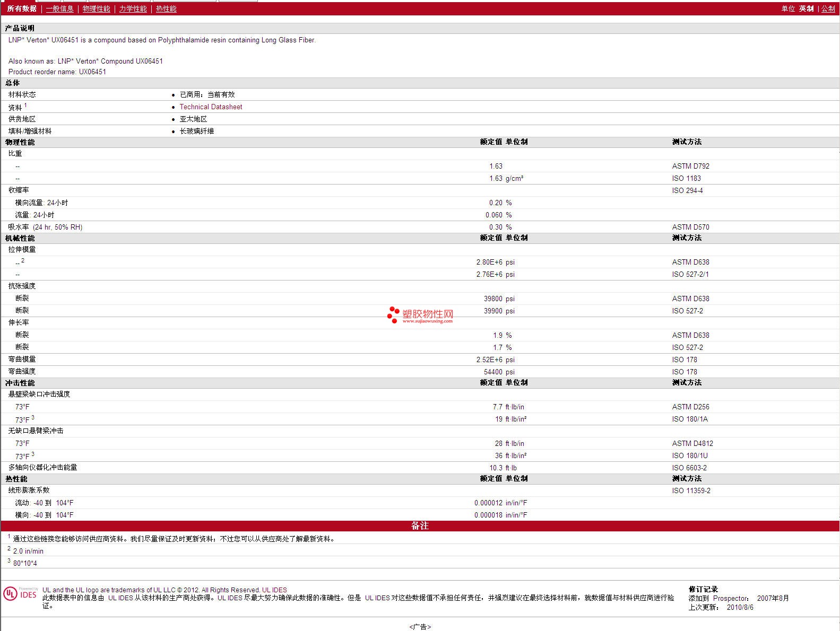
Task: Switch to the 力学性能 tab
Action: click(x=133, y=9)
